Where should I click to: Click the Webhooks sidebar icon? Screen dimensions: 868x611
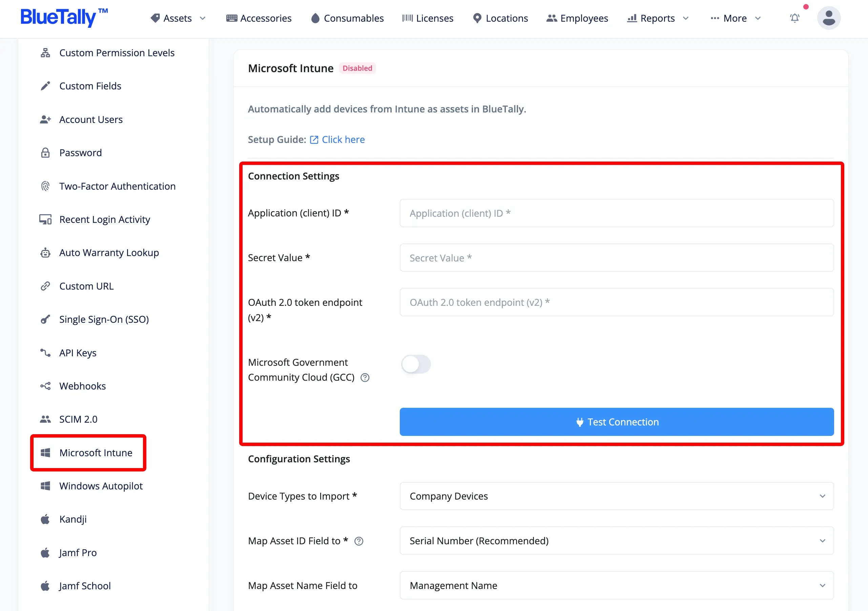pos(45,386)
